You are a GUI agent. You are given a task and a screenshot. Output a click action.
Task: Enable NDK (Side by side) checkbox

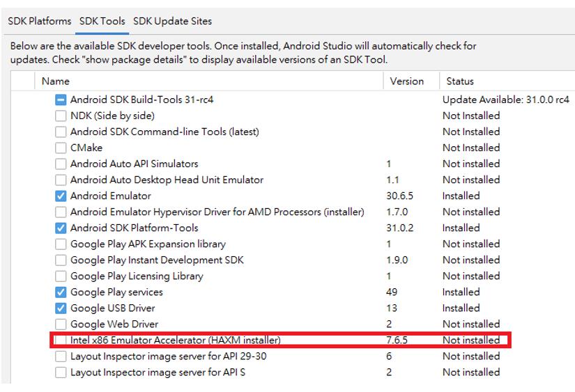tap(61, 116)
